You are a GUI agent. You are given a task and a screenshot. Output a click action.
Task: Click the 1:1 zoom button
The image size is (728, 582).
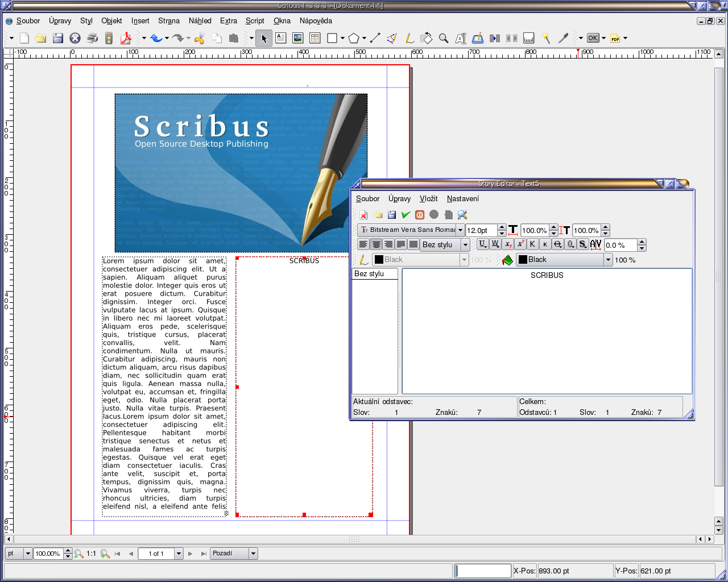[91, 554]
